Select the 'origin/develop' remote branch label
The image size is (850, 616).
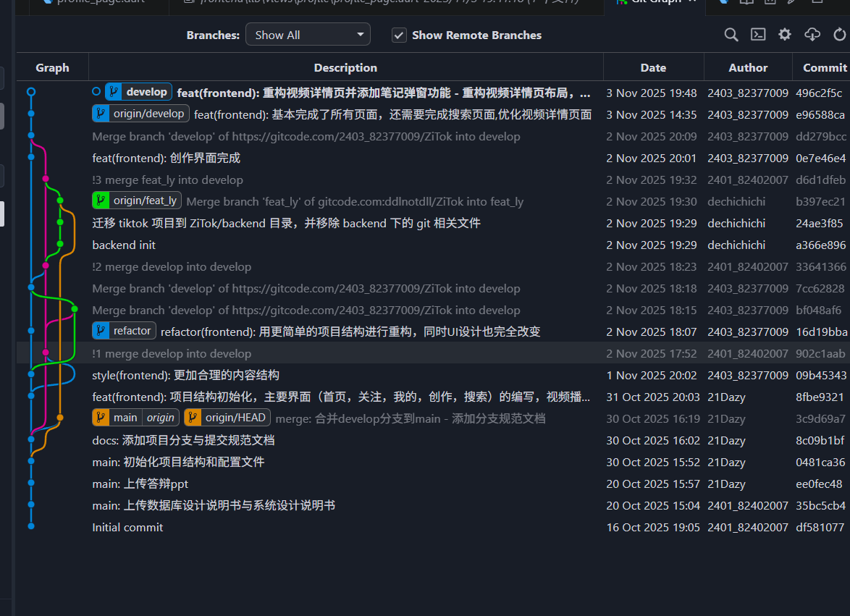[141, 114]
